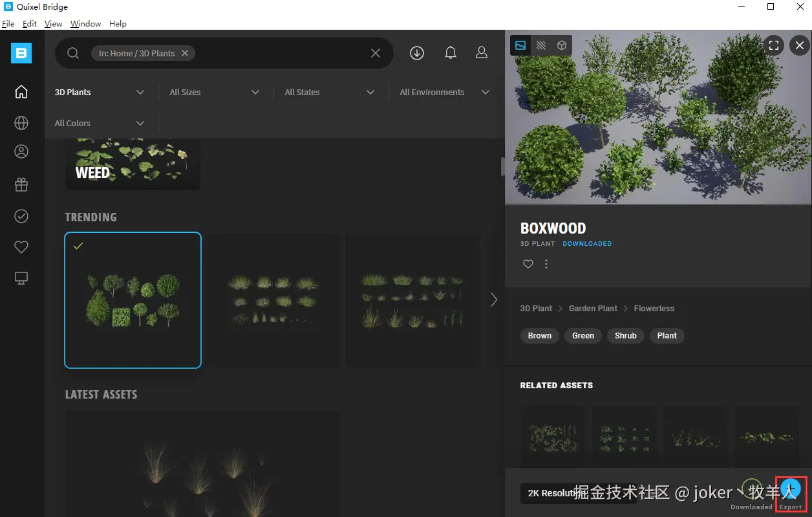Open the checkmark acquired icon in the sidebar
The height and width of the screenshot is (517, 812).
pyautogui.click(x=21, y=216)
